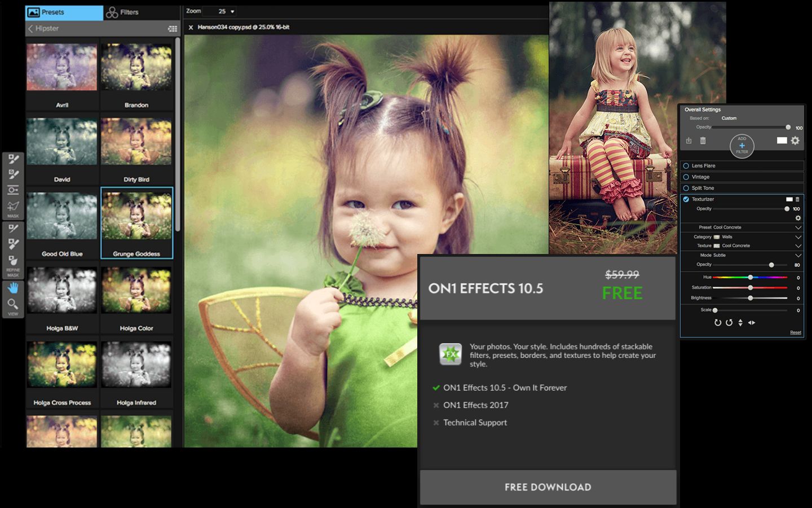Image resolution: width=812 pixels, height=508 pixels.
Task: Flip the texture vertically
Action: [740, 323]
